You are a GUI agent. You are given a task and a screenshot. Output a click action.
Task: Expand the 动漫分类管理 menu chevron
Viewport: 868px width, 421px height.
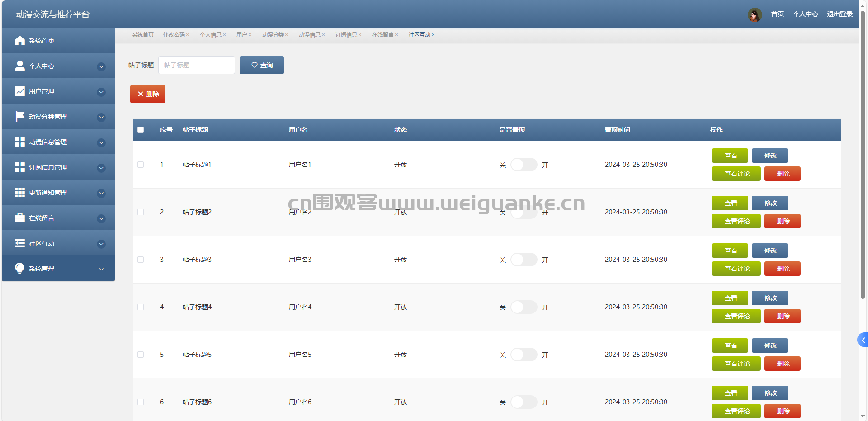coord(101,117)
